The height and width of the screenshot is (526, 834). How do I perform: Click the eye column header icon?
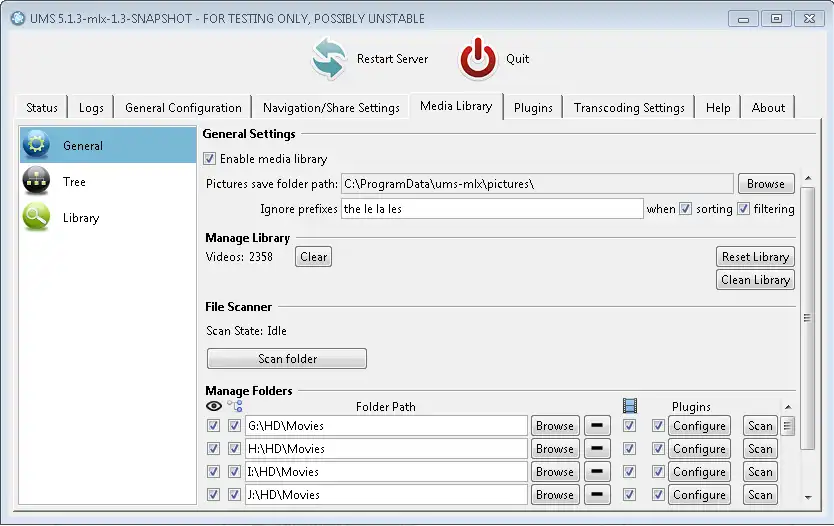214,406
